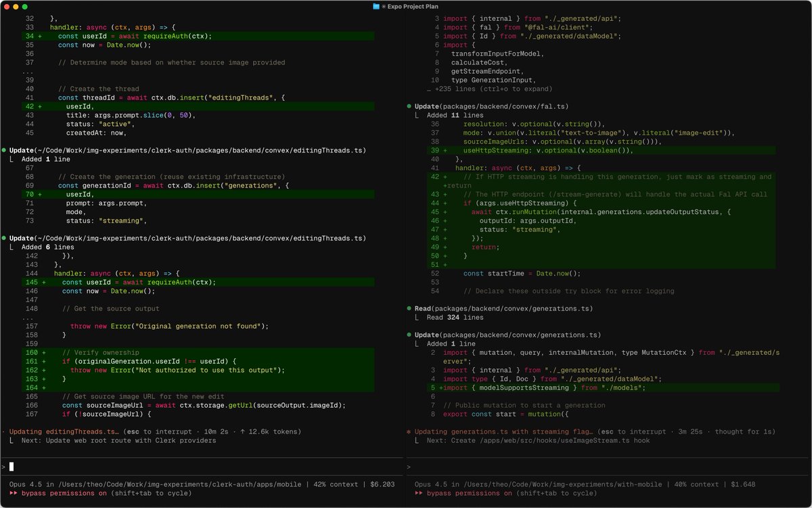Click line 145 const userId requireAuth

click(198, 282)
